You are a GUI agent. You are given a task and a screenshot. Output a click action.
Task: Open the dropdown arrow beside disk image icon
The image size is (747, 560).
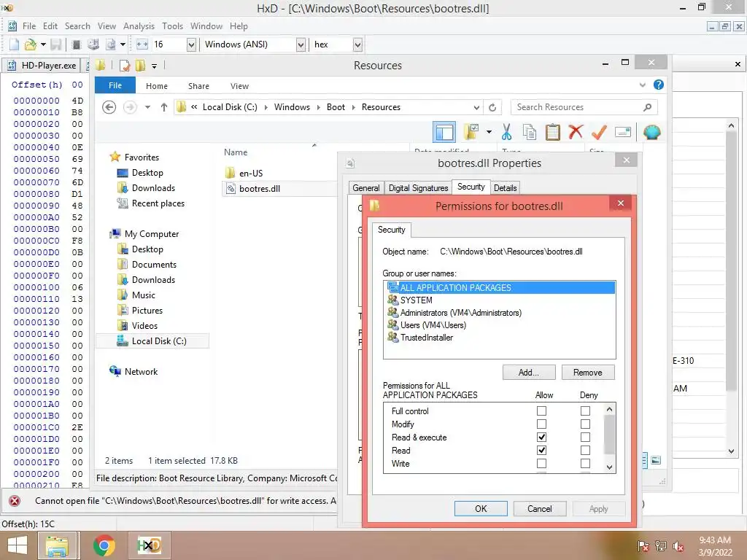pos(123,44)
